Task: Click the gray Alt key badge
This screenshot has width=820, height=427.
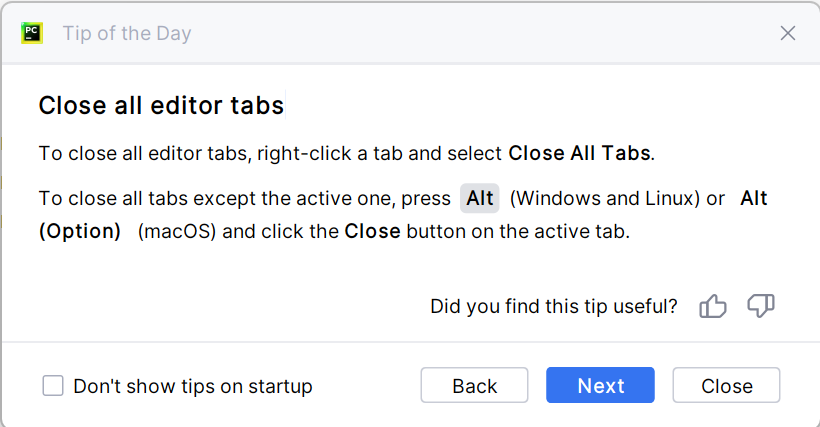Action: 480,198
